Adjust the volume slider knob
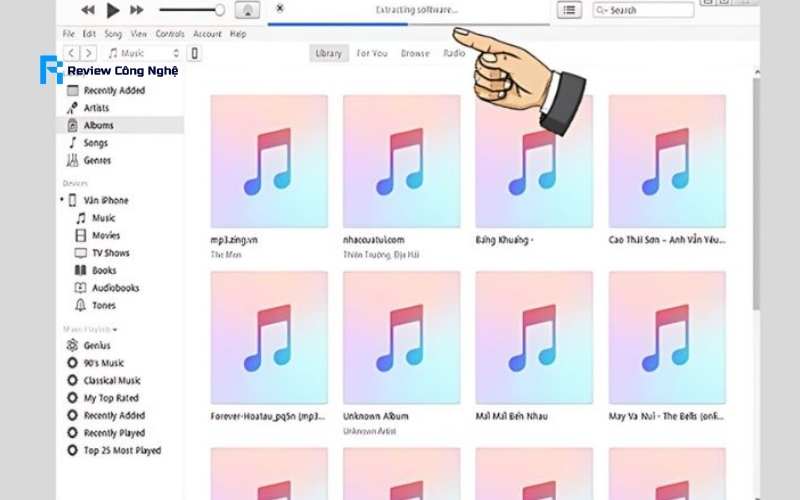This screenshot has width=800, height=500. (219, 10)
